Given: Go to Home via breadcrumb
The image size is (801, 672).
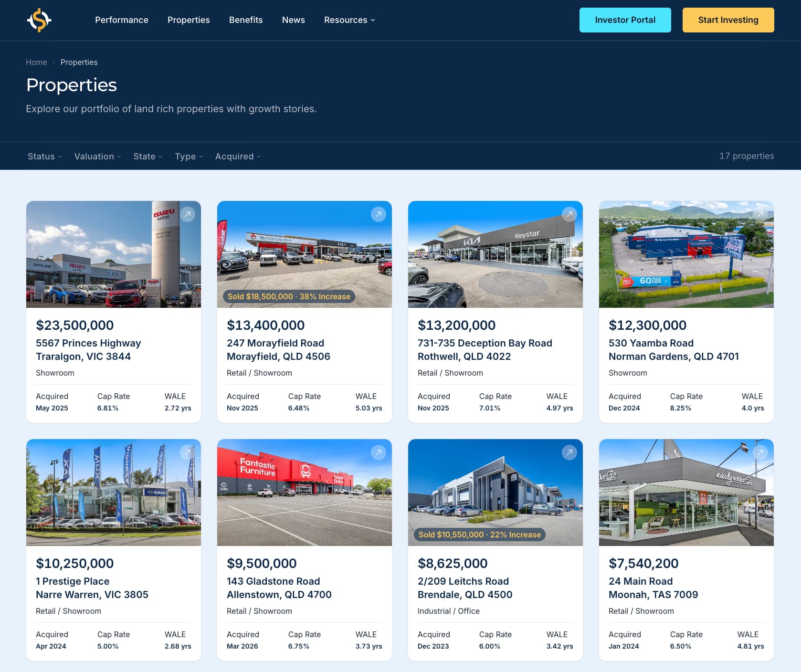Looking at the screenshot, I should (36, 62).
